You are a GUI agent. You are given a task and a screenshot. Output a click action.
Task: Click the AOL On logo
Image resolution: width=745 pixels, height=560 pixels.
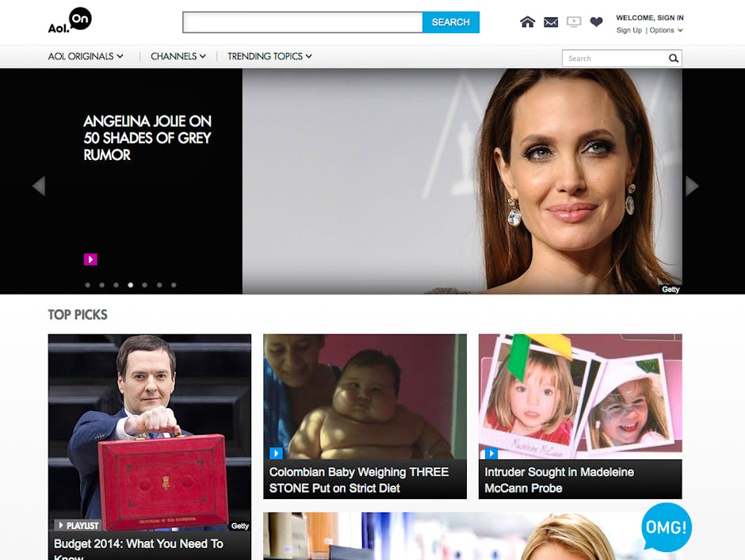[x=70, y=21]
